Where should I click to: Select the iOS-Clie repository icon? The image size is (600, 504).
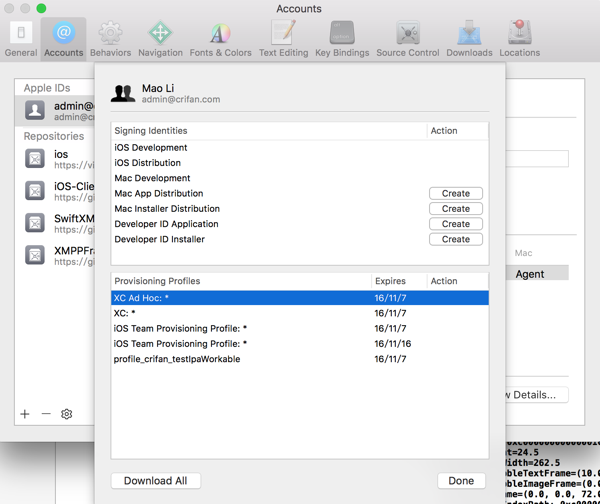[35, 191]
